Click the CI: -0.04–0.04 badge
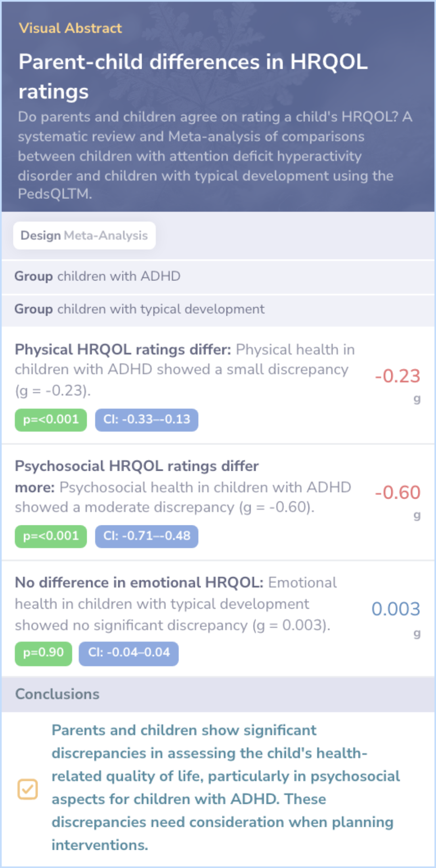 pos(129,653)
